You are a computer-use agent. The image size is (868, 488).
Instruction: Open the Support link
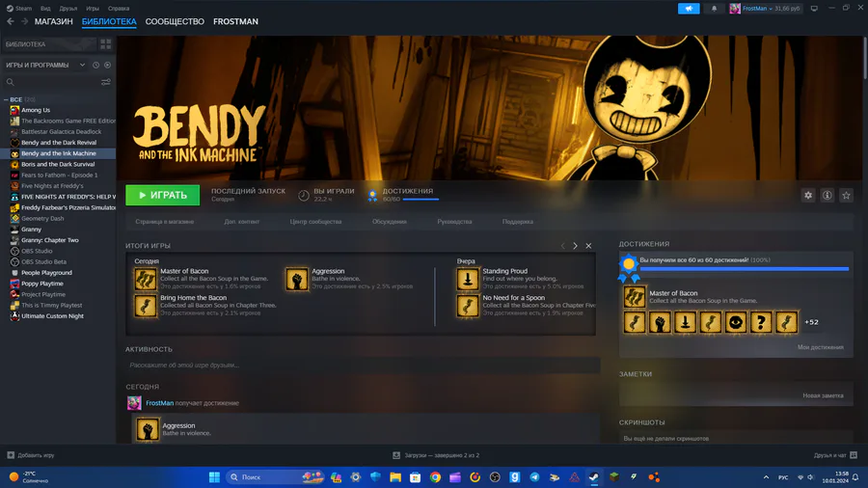518,221
